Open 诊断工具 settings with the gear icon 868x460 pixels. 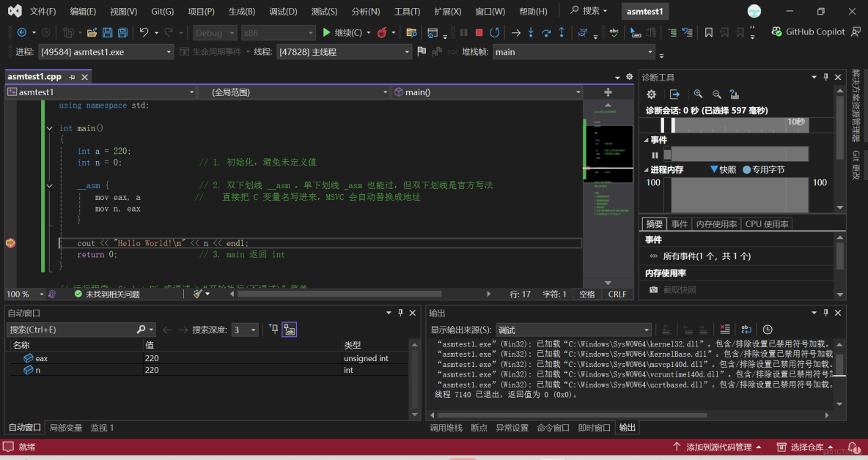(x=651, y=94)
